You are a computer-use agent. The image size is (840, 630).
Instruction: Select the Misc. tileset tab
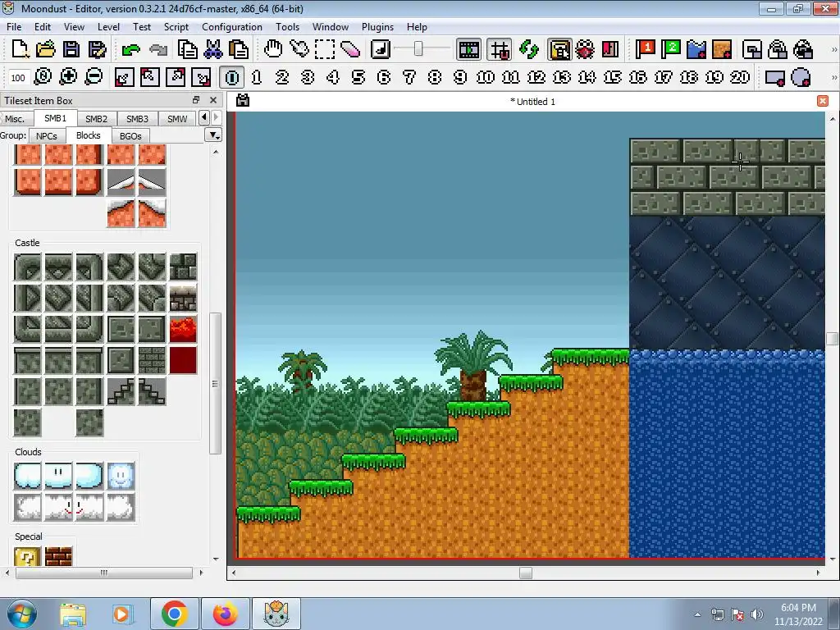(x=15, y=118)
